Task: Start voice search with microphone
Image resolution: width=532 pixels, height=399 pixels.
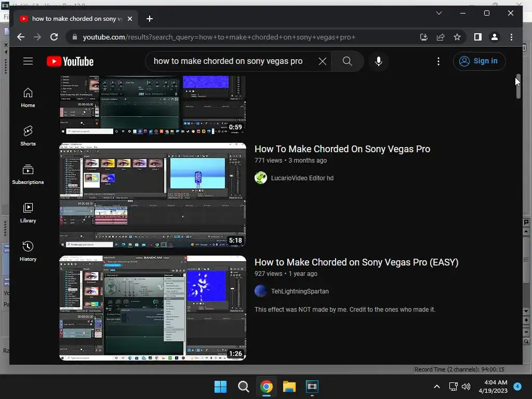Action: pos(379,61)
